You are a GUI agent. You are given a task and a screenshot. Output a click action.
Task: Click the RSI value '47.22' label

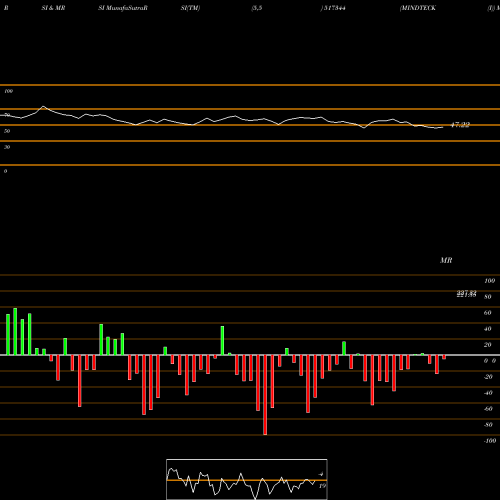pyautogui.click(x=460, y=125)
